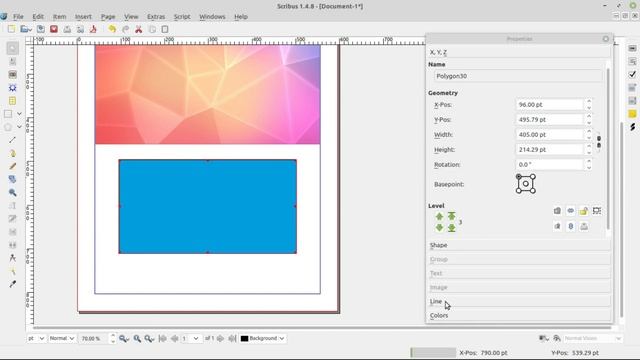Click the X-Pos input field

tap(549, 105)
